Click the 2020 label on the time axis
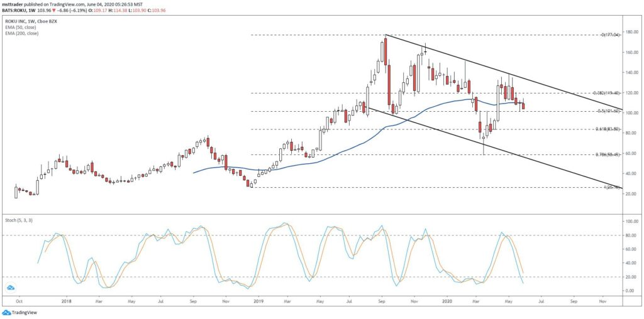 coord(446,301)
